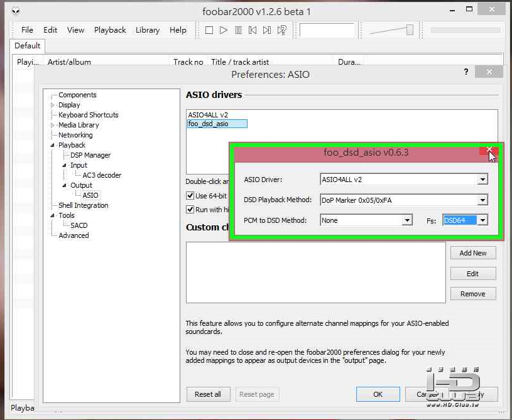Select SACD under Tools
This screenshot has width=512, height=420.
coord(79,225)
